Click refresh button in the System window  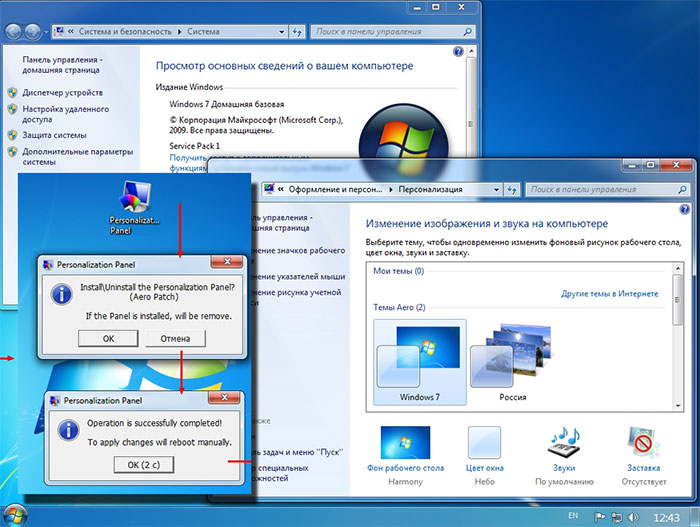(297, 32)
